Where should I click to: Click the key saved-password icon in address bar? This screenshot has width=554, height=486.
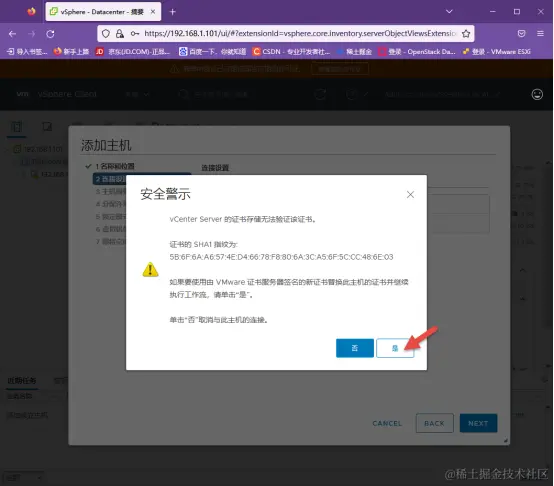tap(135, 34)
